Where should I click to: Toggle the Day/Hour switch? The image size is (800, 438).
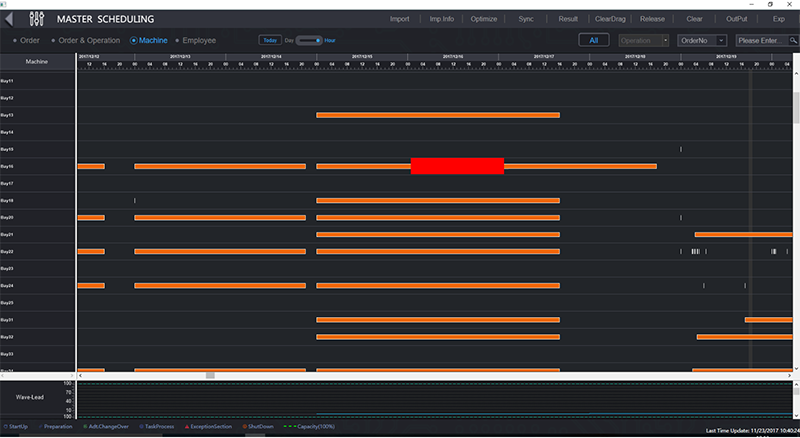[308, 40]
